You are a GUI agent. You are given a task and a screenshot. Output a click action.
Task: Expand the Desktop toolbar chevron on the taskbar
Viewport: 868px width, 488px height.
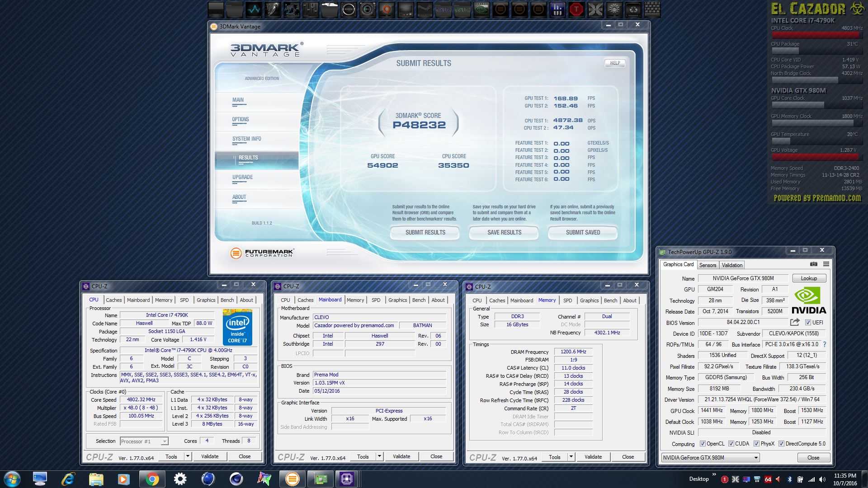pyautogui.click(x=714, y=474)
